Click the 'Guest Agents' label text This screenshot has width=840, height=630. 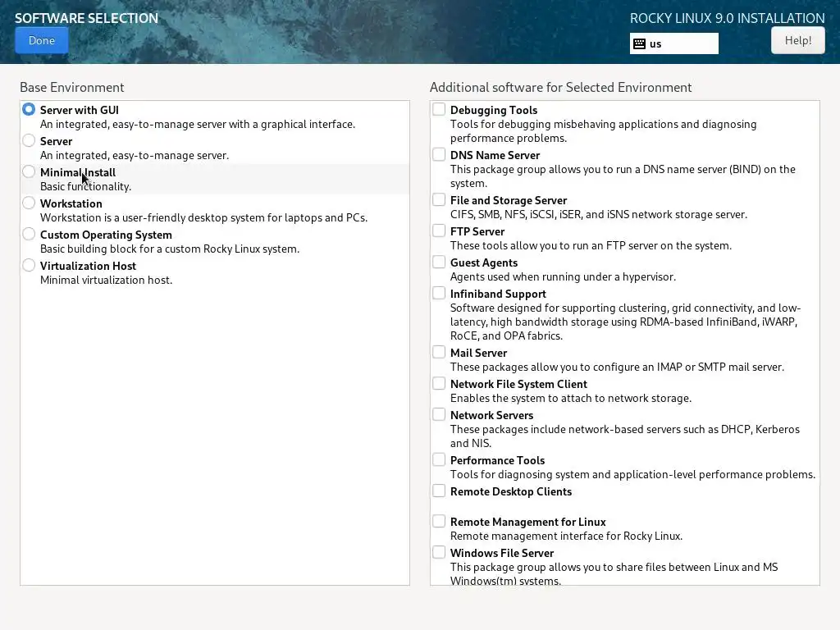pyautogui.click(x=484, y=262)
